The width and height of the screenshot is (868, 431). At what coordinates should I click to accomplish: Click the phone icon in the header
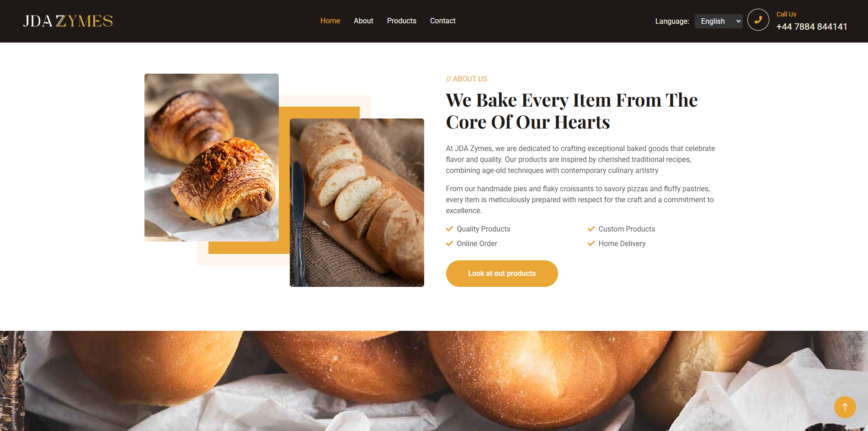pos(758,20)
